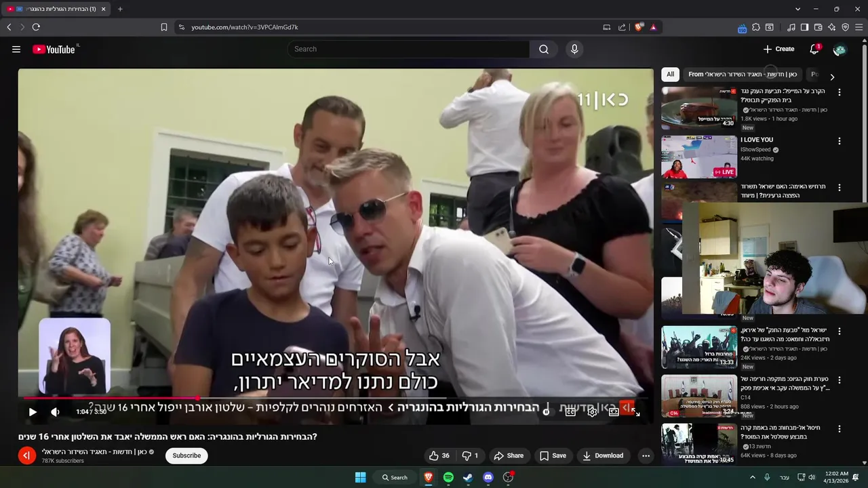
Task: Open the browser main menu
Action: pos(859,27)
